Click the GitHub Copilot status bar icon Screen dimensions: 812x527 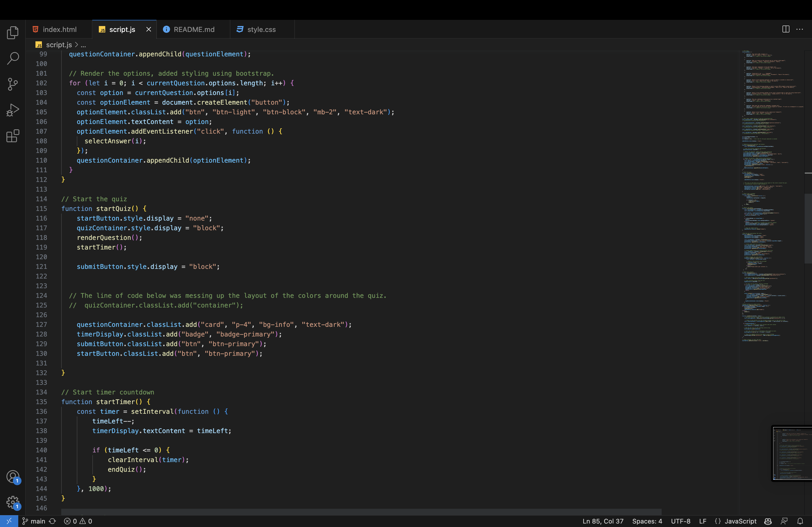(x=767, y=521)
